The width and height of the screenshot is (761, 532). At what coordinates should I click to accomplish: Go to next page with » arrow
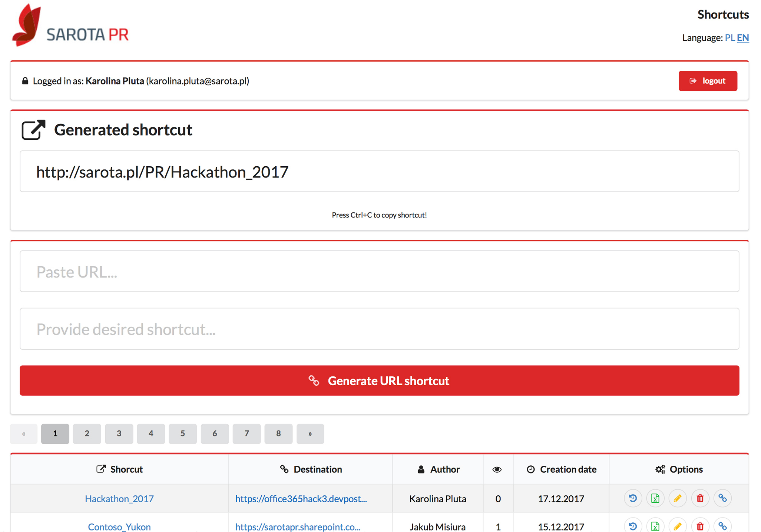(x=310, y=433)
